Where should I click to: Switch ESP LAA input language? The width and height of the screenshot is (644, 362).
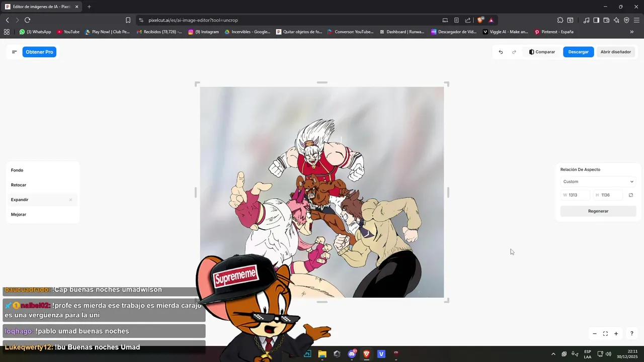point(588,354)
